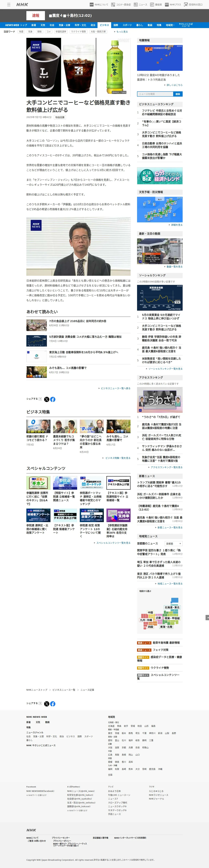Click 物価高騰 article tag
This screenshot has width=209, height=868.
pos(60,118)
